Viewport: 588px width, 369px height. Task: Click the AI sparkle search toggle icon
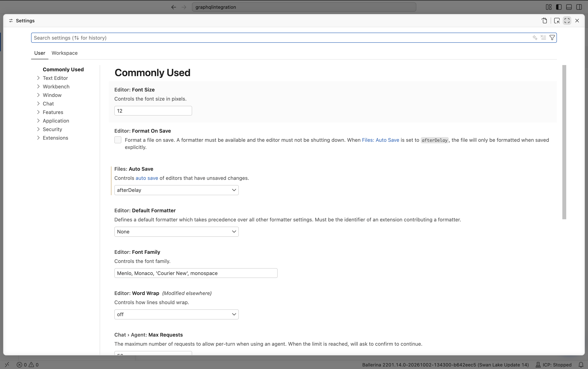point(535,37)
